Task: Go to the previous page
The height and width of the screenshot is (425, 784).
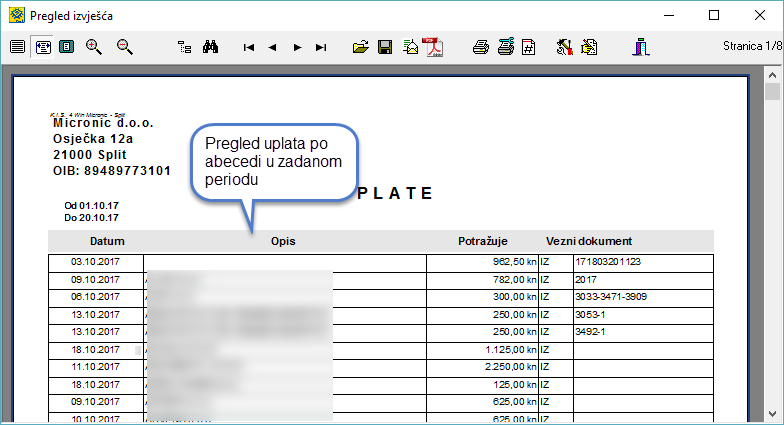Action: pyautogui.click(x=272, y=47)
